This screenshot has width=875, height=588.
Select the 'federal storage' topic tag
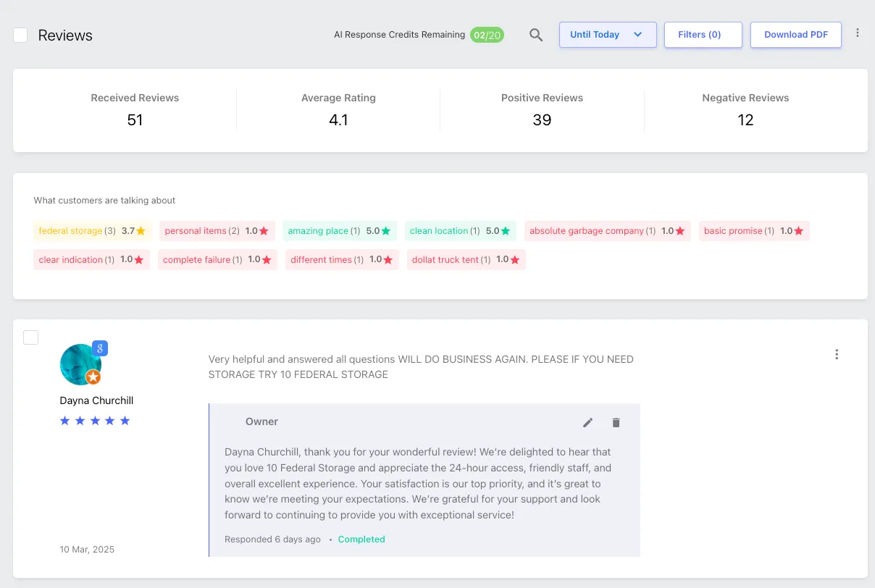[x=93, y=231]
